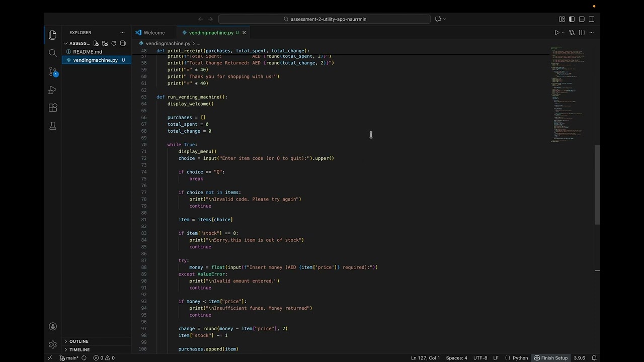This screenshot has width=644, height=362.
Task: Toggle the primary side bar visibility
Action: point(572,19)
